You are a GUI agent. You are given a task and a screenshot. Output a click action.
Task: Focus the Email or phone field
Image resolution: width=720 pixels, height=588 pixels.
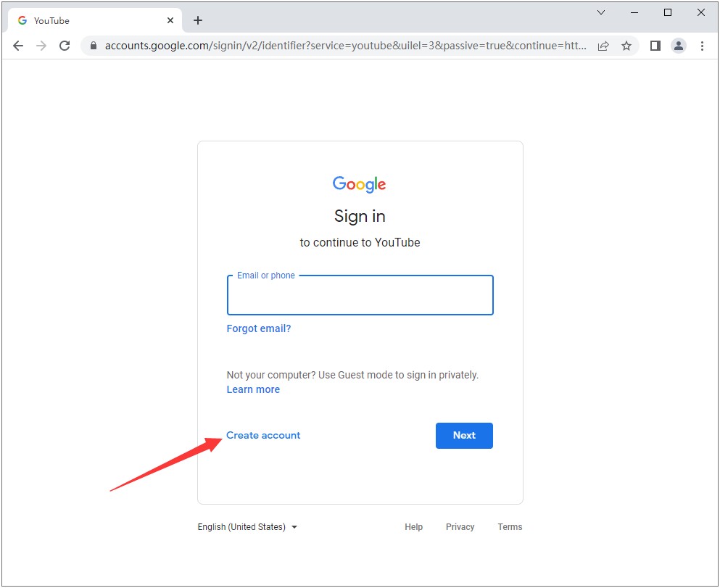[360, 296]
